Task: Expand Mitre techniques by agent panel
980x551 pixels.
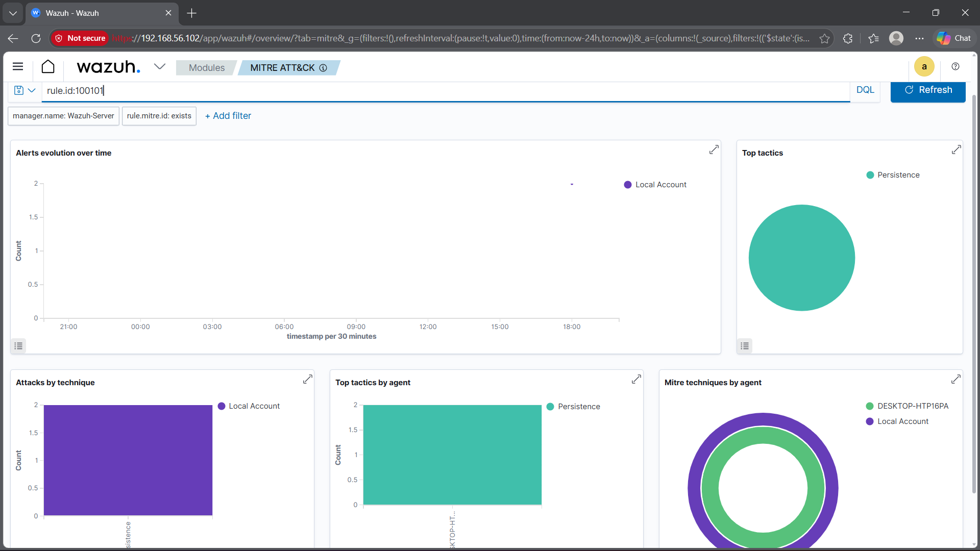Action: [x=956, y=380]
